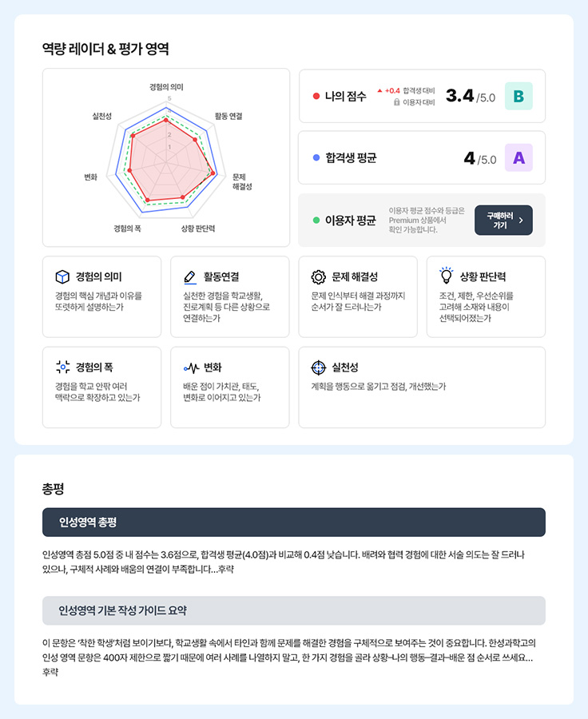Image resolution: width=588 pixels, height=719 pixels.
Task: Click the radar chart 문제 해결성 axis label
Action: 242,181
